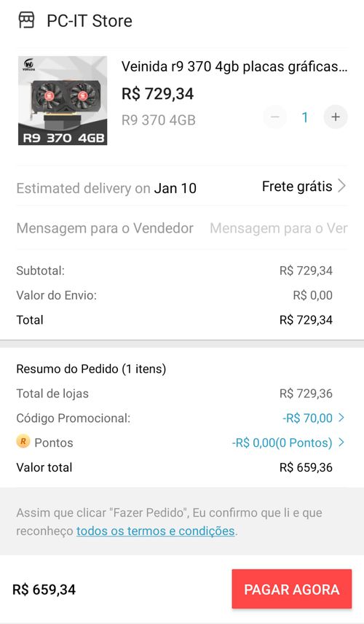Select the Frete grátis shipping label

(x=297, y=186)
